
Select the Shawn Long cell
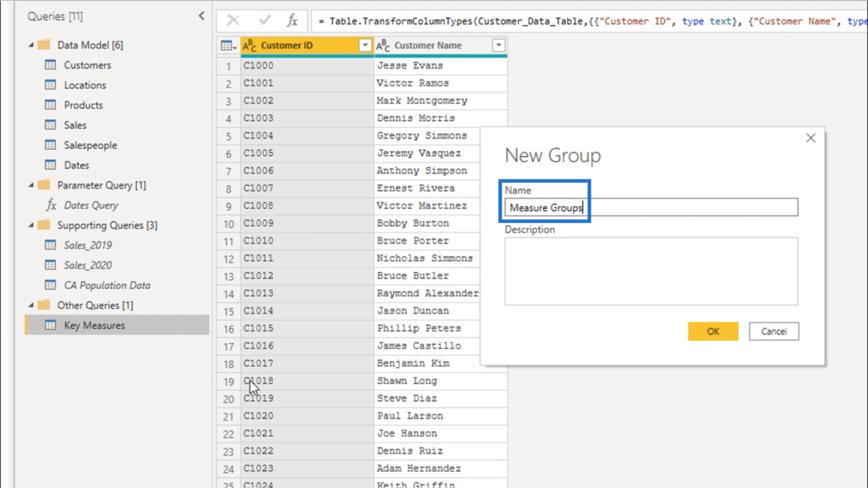coord(441,381)
